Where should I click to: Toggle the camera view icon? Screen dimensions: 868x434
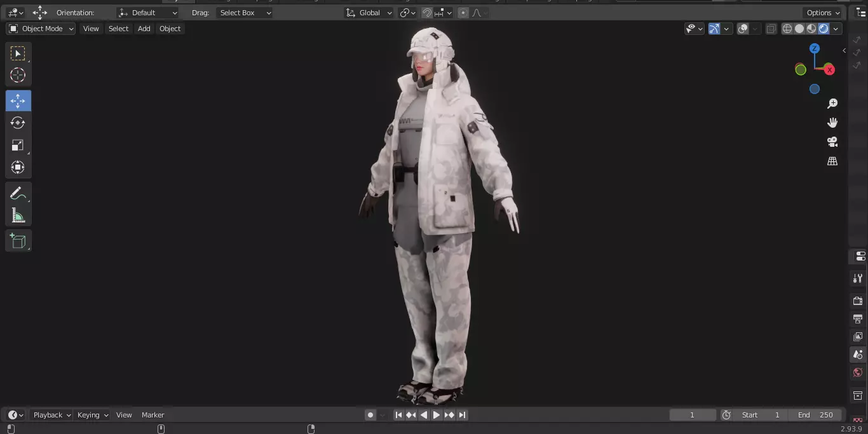(x=832, y=142)
